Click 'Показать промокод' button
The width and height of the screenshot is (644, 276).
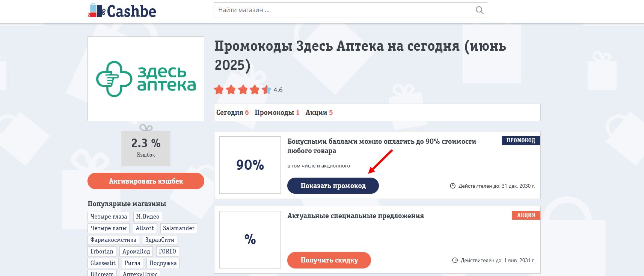[x=333, y=186]
